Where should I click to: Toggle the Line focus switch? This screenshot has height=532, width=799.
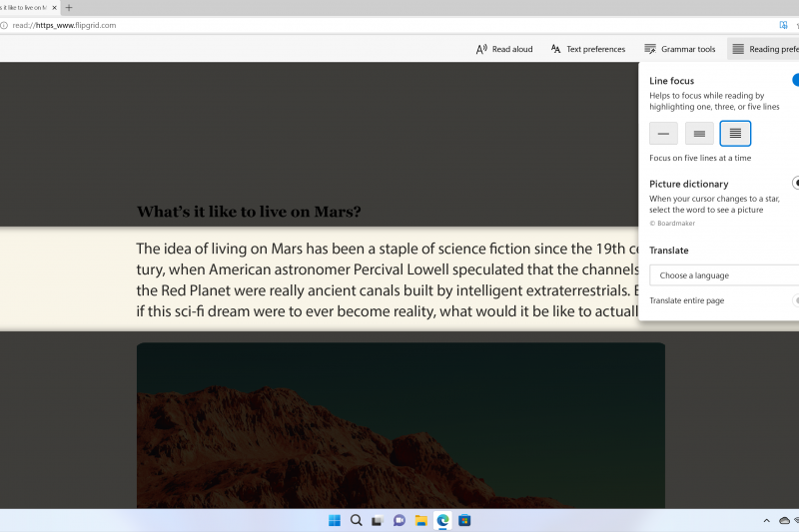coord(795,80)
